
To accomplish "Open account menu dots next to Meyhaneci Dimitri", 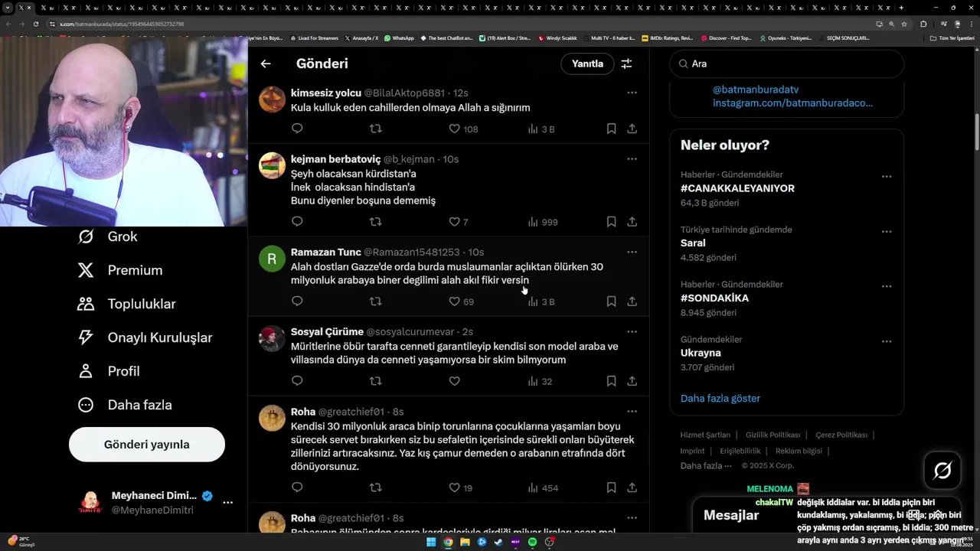I will click(x=227, y=503).
